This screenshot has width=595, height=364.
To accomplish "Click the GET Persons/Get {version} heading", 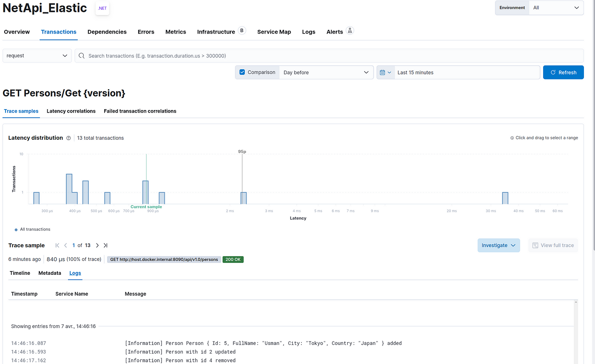I will (64, 93).
